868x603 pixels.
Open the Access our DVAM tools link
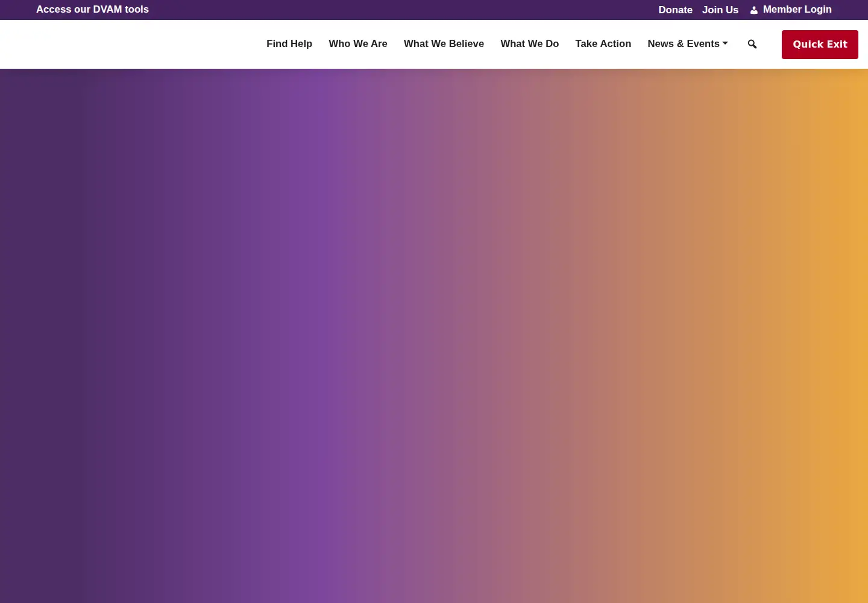pyautogui.click(x=92, y=9)
